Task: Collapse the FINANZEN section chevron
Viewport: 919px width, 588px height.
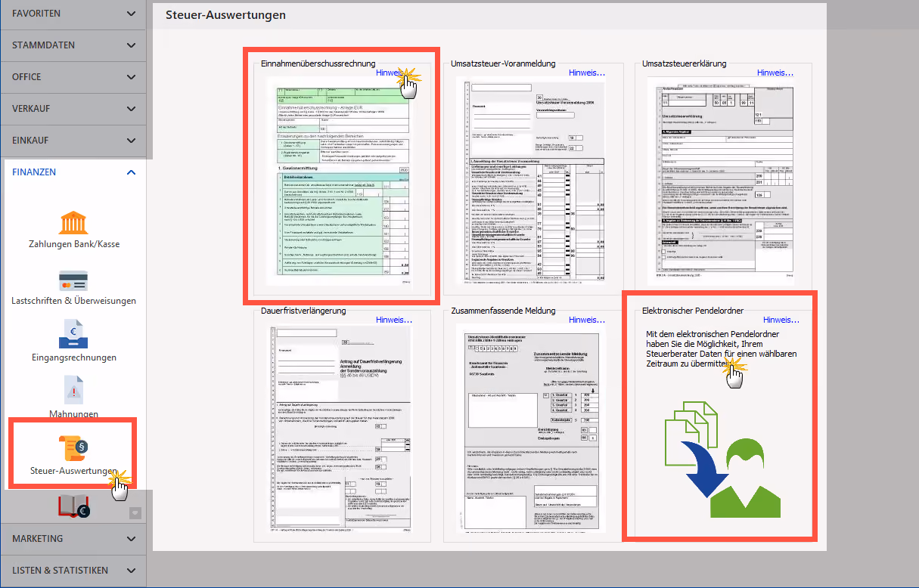Action: (x=132, y=172)
